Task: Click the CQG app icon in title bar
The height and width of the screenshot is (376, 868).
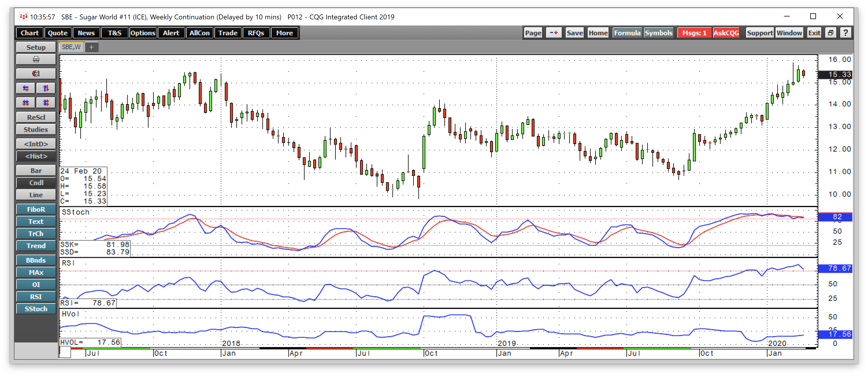Action: click(23, 16)
